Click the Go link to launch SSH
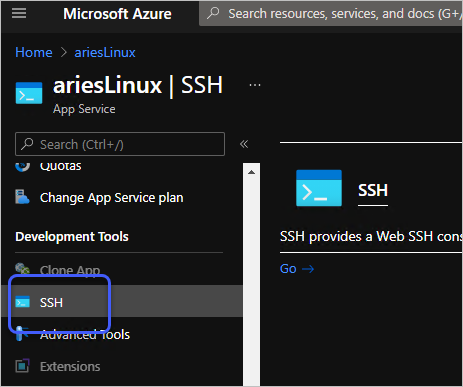This screenshot has height=387, width=463. [x=297, y=269]
